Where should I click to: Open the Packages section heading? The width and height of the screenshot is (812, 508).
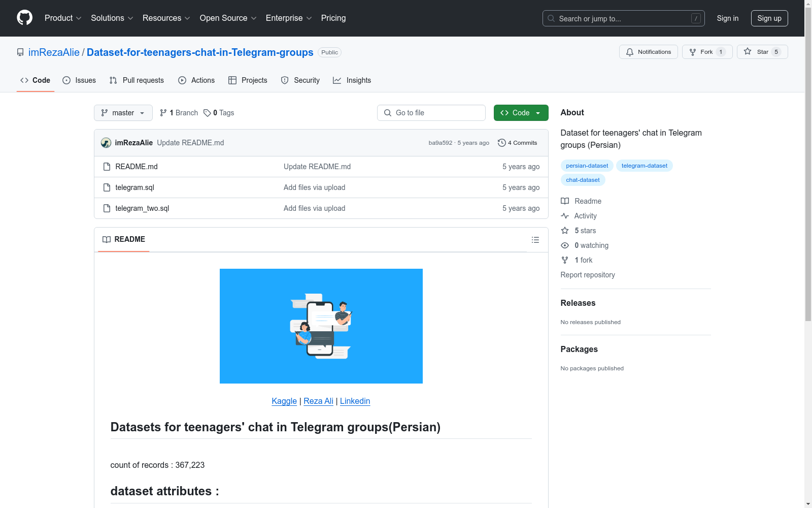579,349
